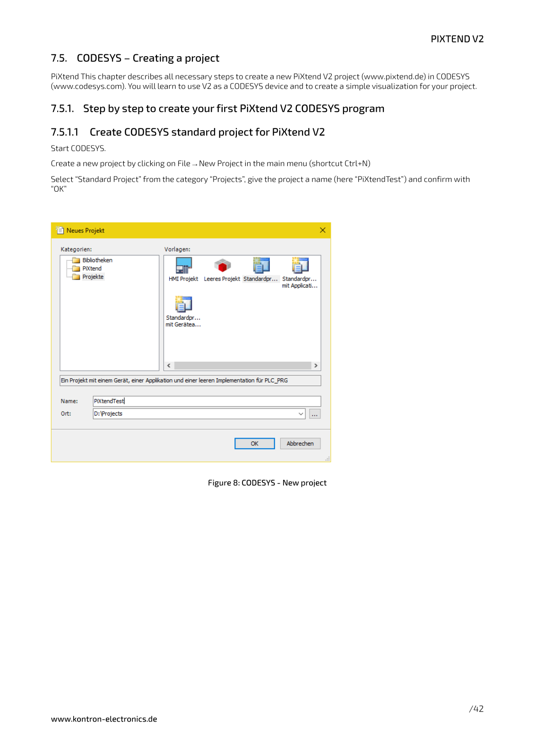Pick Standardprojekt mit Geräte template icon
Screen dimensions: 535x756
point(183,304)
